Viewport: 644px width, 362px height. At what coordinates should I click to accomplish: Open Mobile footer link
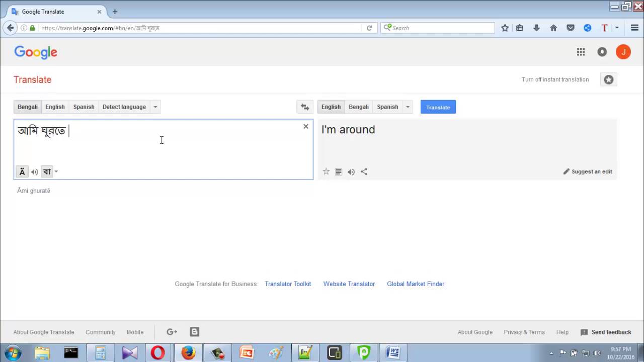(135, 332)
